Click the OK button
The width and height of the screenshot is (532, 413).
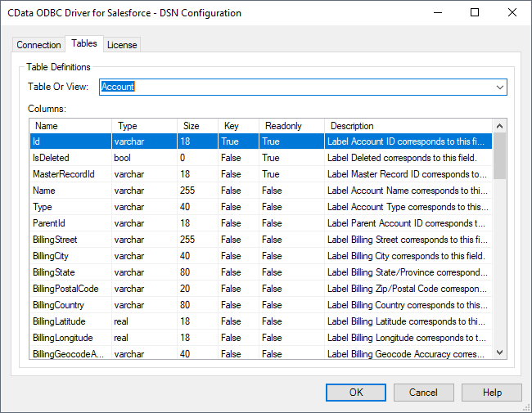pos(356,393)
